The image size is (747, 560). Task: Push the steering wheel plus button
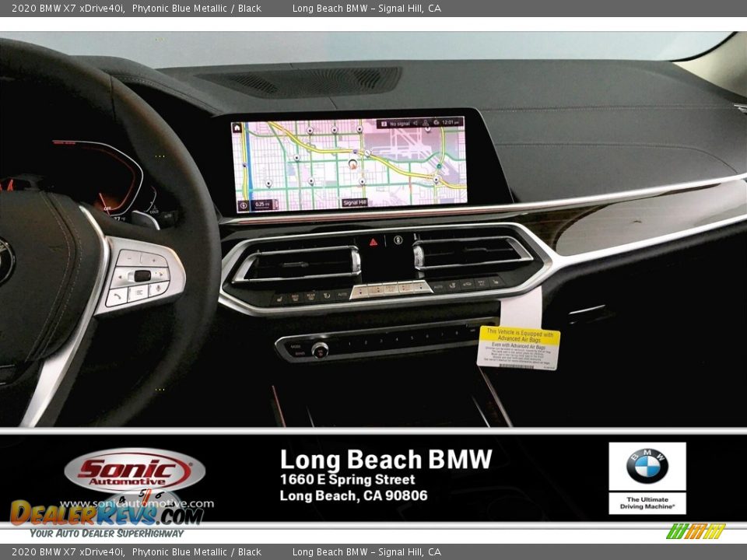(154, 261)
